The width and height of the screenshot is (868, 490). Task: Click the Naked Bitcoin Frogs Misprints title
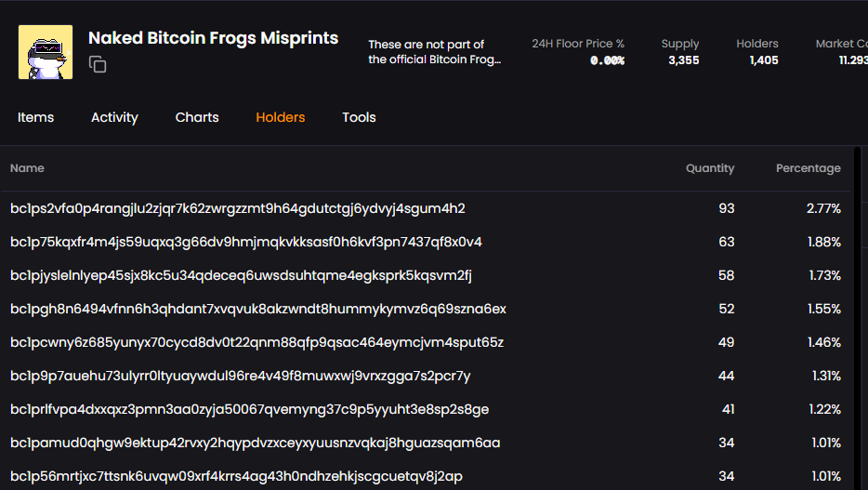[213, 37]
